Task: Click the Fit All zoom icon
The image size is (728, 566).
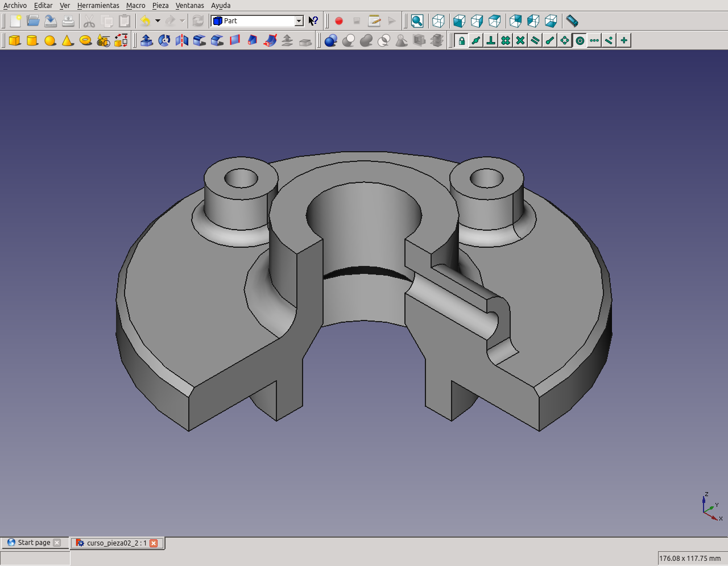Action: [x=417, y=21]
